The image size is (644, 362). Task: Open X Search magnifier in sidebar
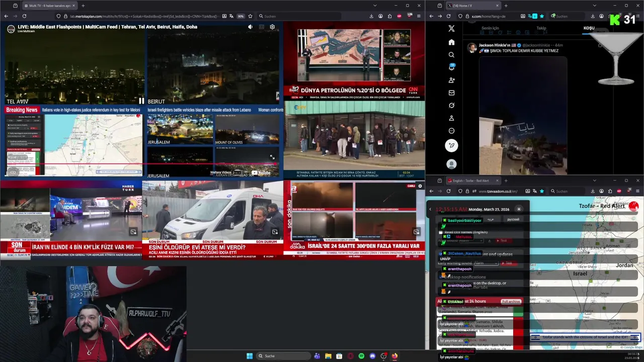coord(451,55)
